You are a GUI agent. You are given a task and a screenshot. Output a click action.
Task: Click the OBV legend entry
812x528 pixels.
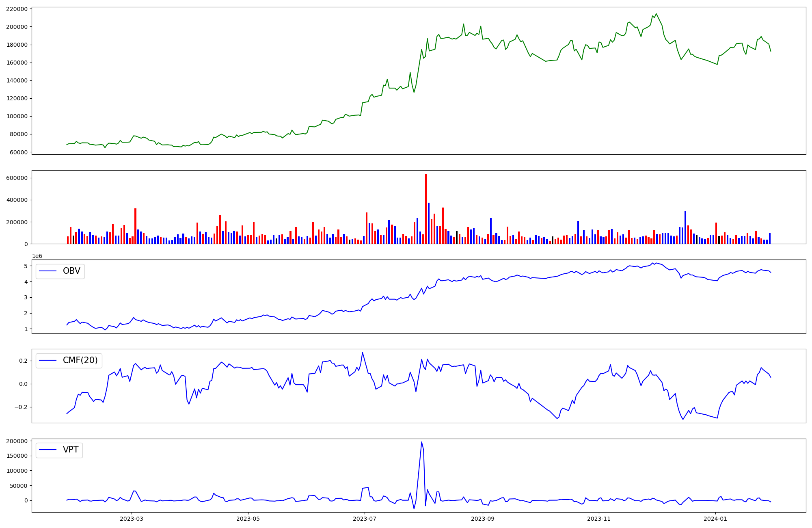point(71,271)
